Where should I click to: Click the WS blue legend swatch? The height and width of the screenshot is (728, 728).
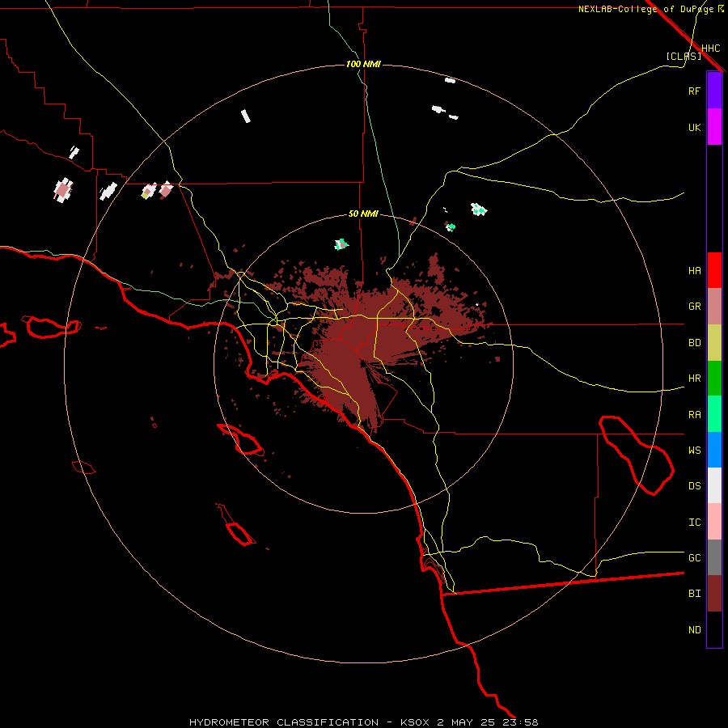tap(714, 450)
